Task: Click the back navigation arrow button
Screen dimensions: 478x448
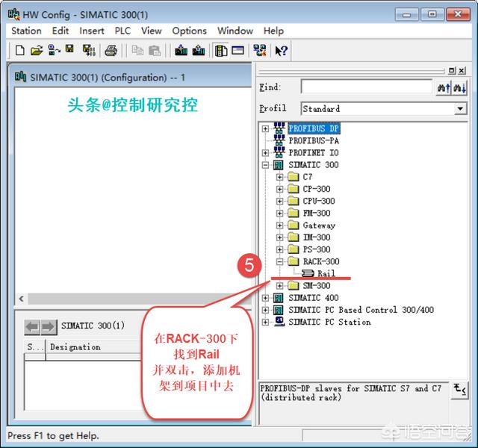Action: pos(32,326)
